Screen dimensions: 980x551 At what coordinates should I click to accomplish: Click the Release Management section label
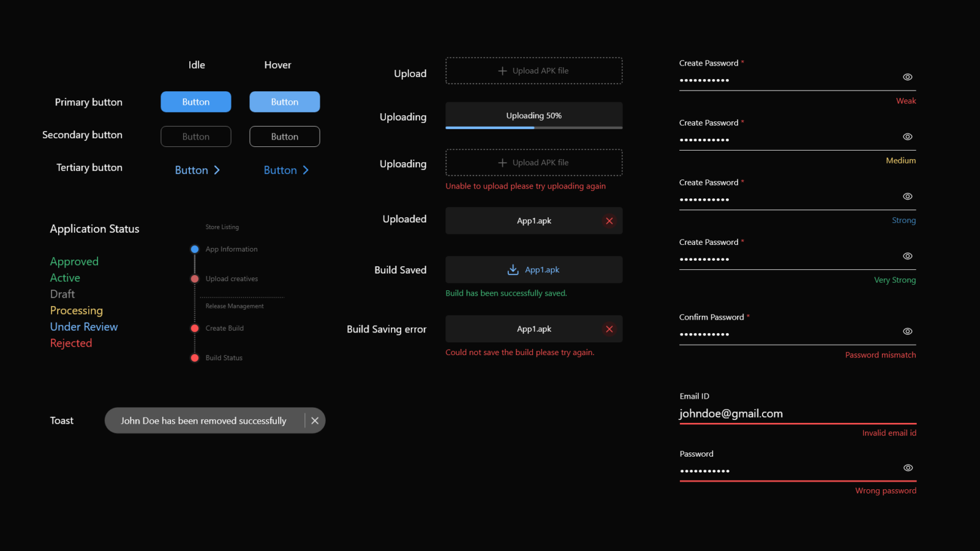(x=235, y=306)
